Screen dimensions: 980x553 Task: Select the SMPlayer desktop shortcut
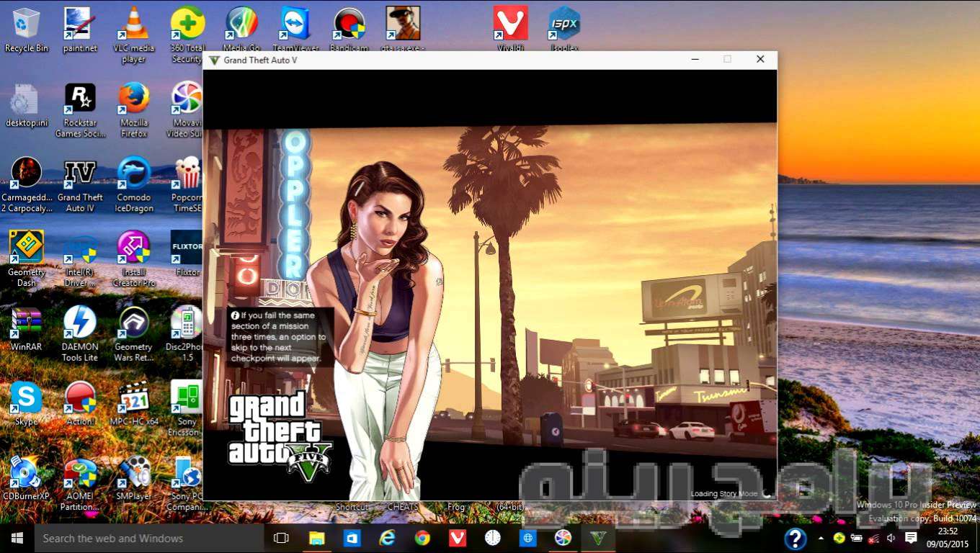(133, 478)
